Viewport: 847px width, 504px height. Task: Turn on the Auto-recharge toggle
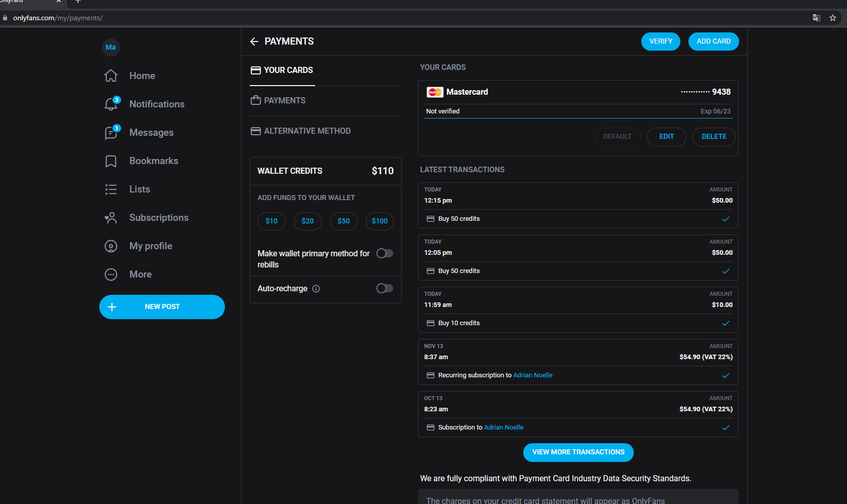(384, 288)
